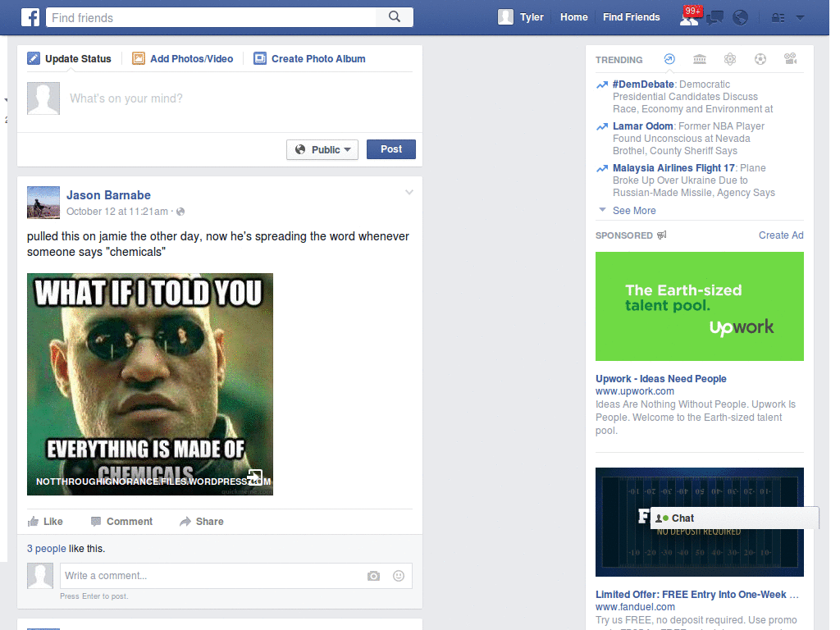Open Tyler profile link in top bar
The image size is (840, 630).
(532, 17)
